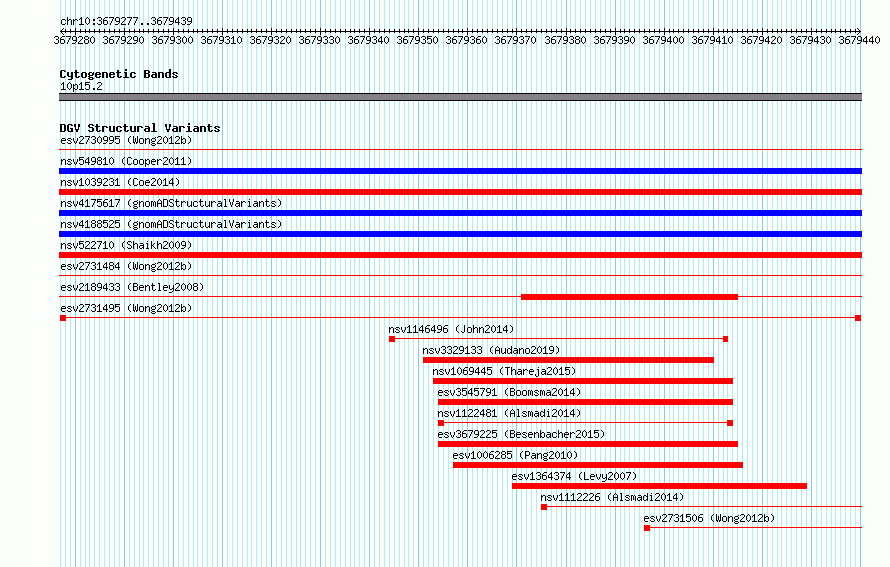Click the esv2731495 (Wong2012b) label

pyautogui.click(x=126, y=308)
